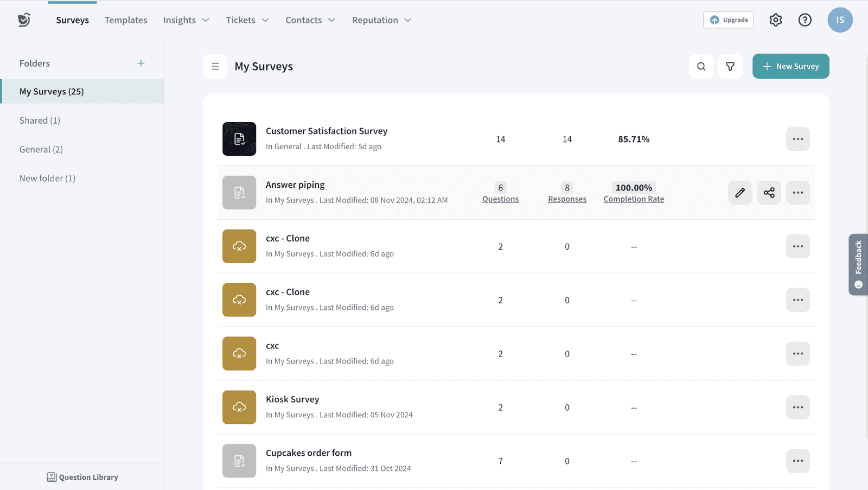The image size is (868, 490).
Task: Click the edit pencil for Answer piping
Action: 740,193
